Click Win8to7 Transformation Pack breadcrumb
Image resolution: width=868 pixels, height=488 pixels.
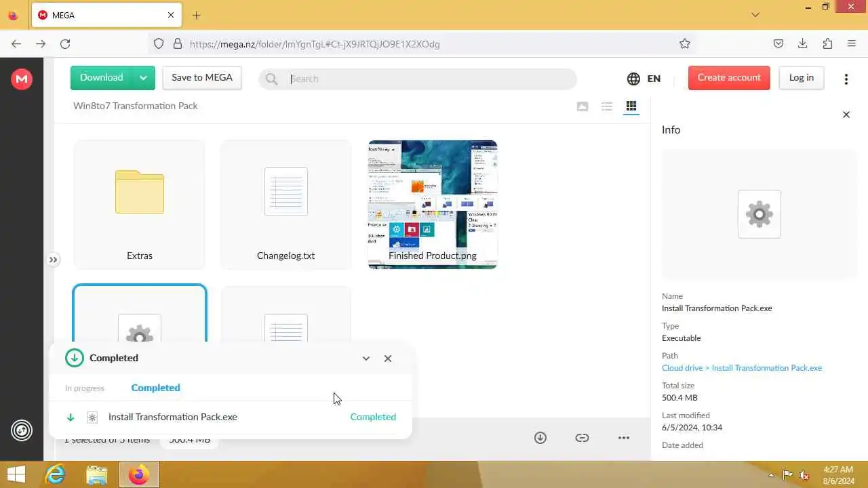click(136, 106)
